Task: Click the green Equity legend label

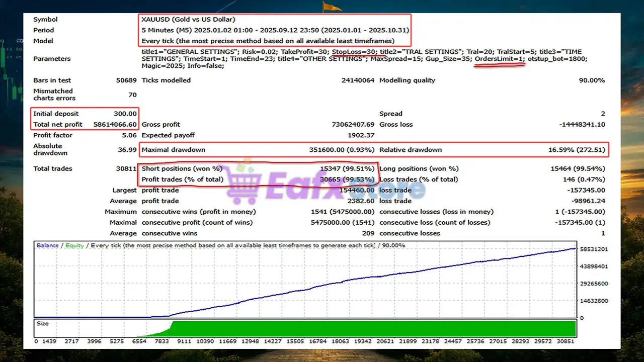Action: (x=73, y=245)
